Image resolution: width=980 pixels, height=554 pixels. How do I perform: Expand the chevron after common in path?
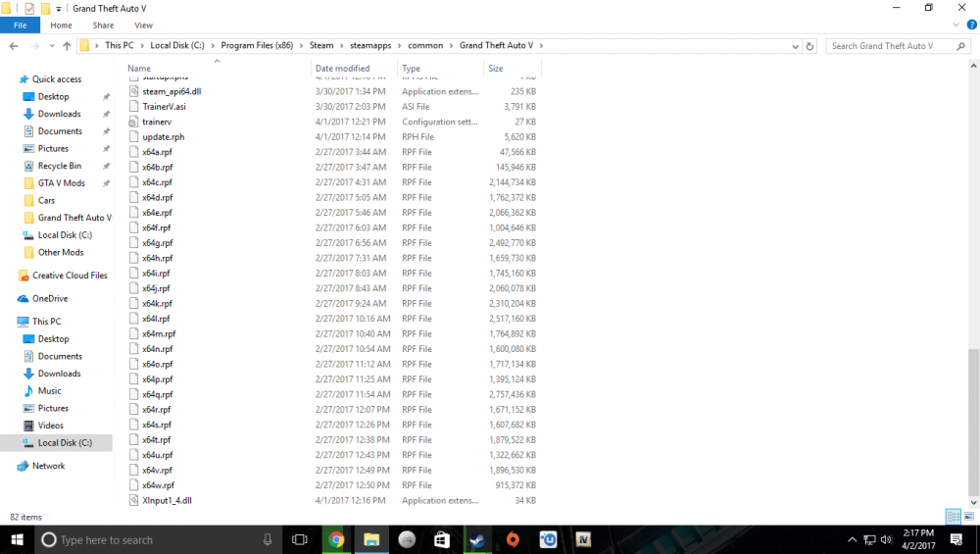(451, 46)
